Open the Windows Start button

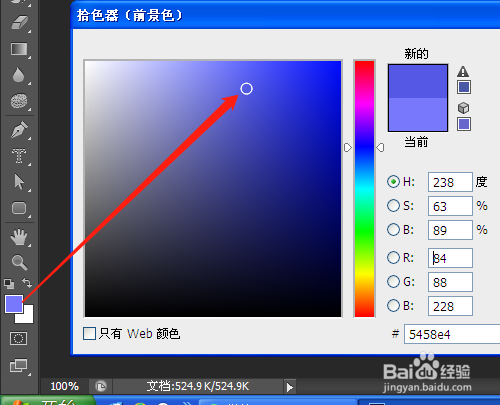click(x=47, y=401)
